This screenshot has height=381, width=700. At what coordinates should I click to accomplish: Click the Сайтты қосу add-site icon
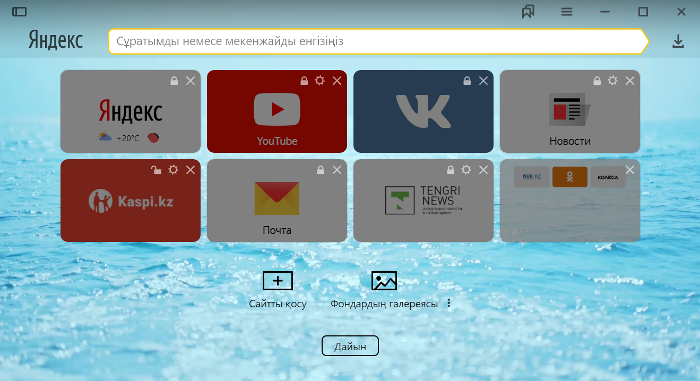[278, 281]
